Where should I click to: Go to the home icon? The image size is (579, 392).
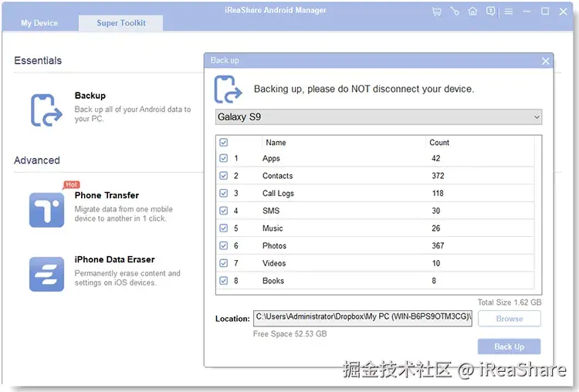click(x=472, y=12)
